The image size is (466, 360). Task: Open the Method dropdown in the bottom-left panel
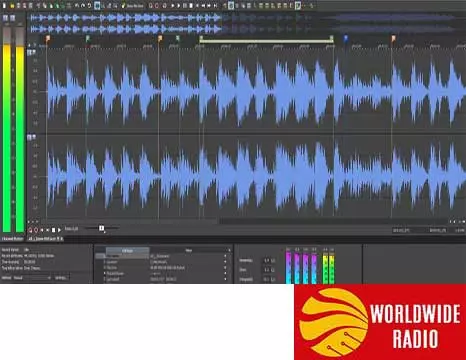[x=32, y=278]
